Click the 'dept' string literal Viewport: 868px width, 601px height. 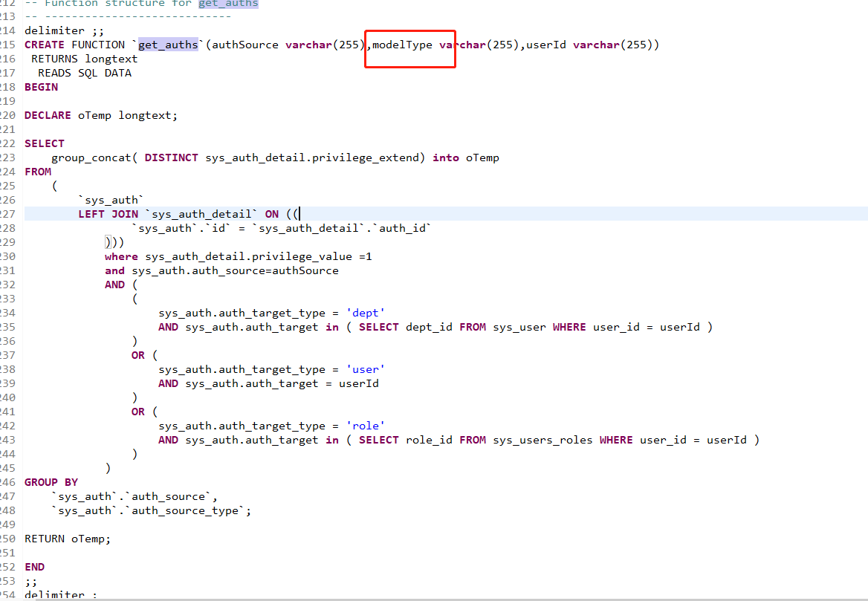366,313
